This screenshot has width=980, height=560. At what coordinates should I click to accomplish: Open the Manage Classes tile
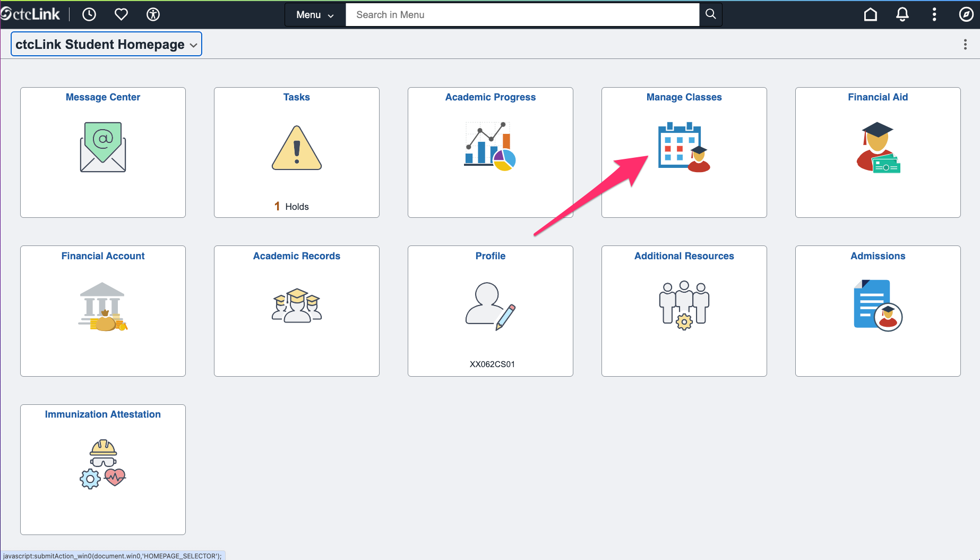[684, 152]
